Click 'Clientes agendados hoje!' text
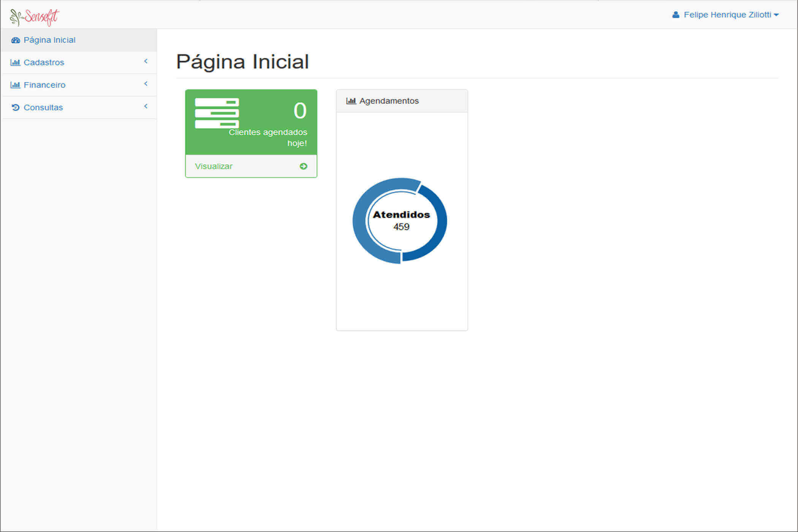Screen dimensions: 798x532 click(x=268, y=138)
